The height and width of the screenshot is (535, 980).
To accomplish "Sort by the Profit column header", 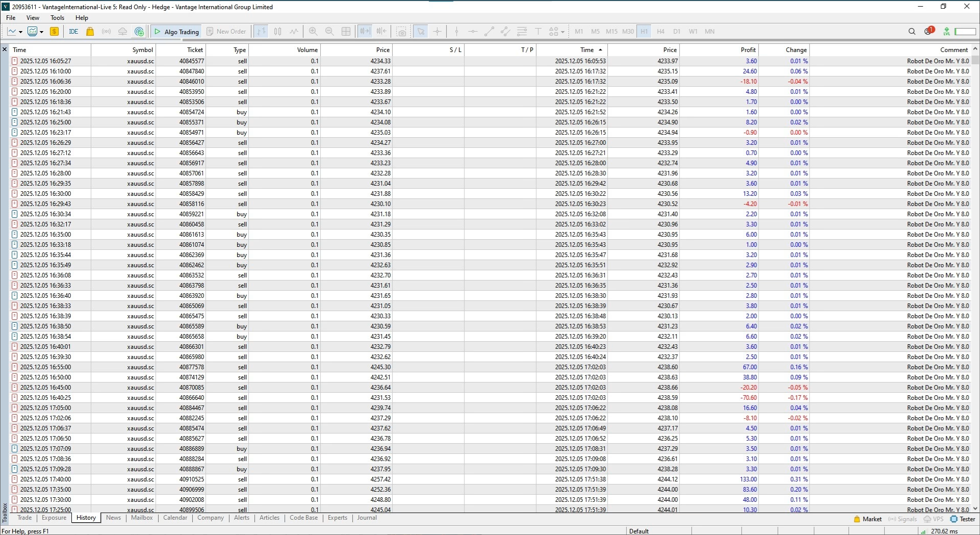I will point(719,49).
